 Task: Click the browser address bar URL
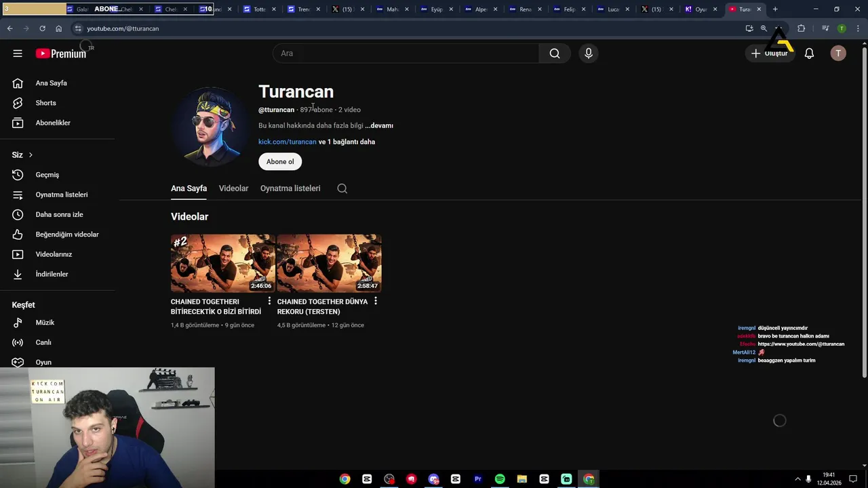(123, 28)
